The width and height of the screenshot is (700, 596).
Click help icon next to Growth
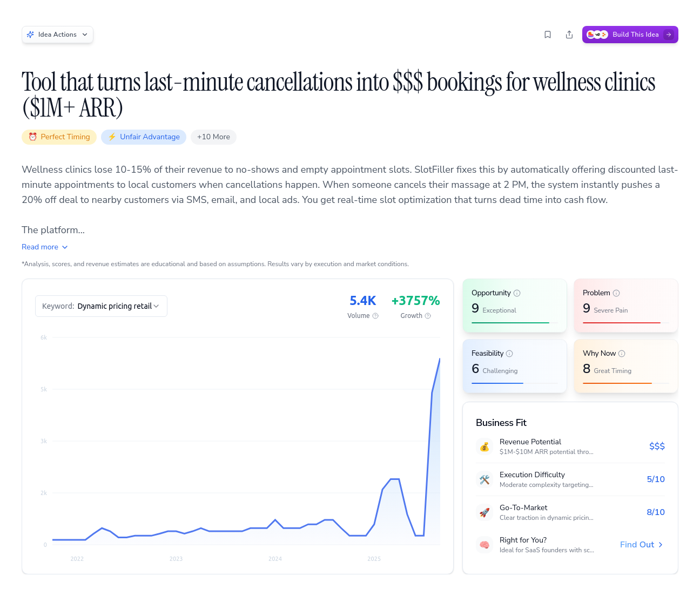click(x=428, y=316)
